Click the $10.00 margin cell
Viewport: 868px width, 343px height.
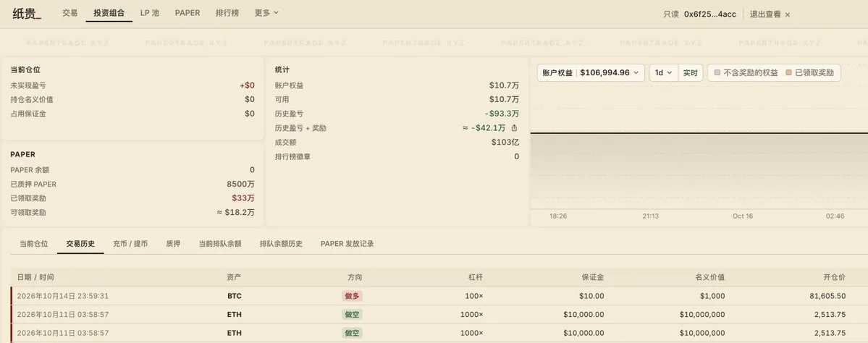(591, 296)
